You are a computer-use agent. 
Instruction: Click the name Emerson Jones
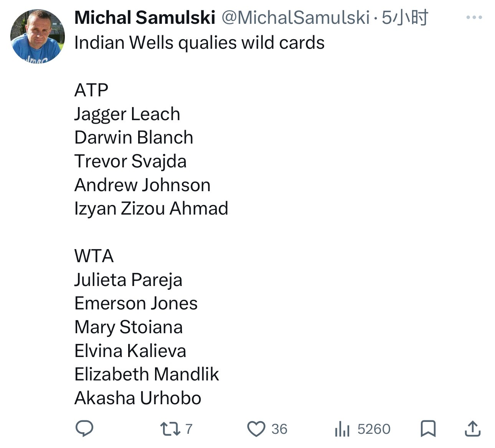click(x=136, y=303)
